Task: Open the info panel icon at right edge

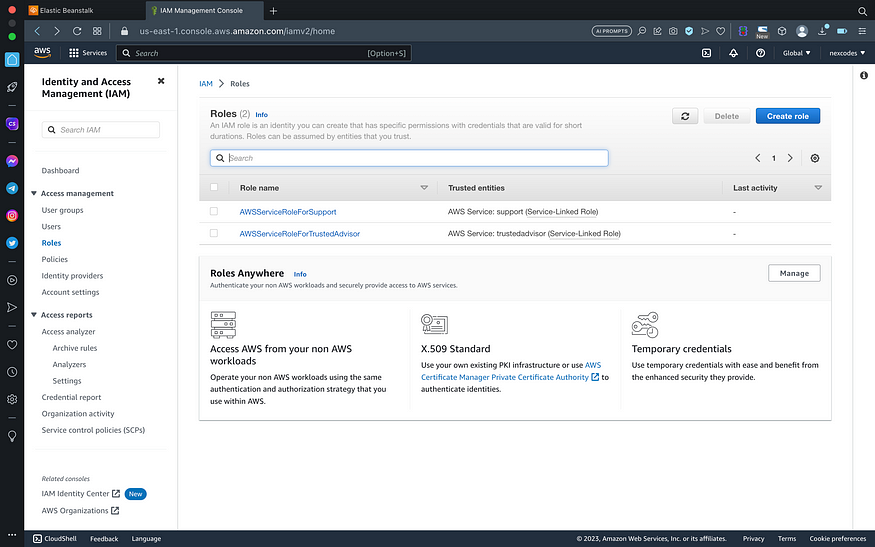Action: pos(863,75)
